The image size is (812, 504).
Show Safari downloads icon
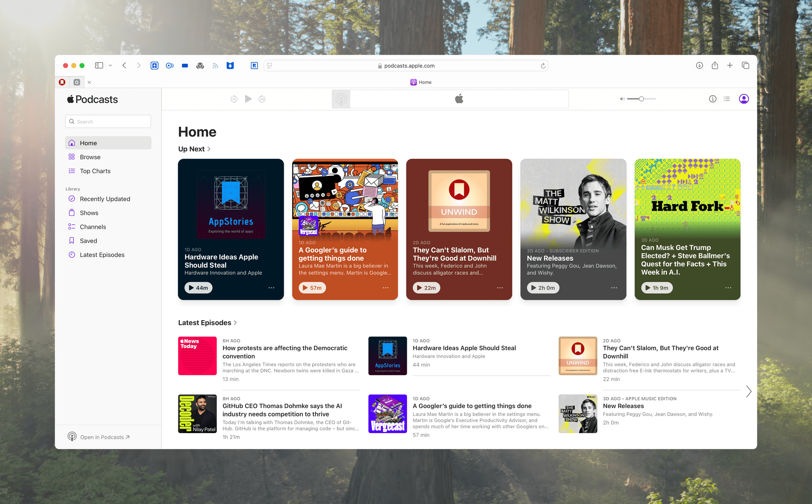(699, 66)
